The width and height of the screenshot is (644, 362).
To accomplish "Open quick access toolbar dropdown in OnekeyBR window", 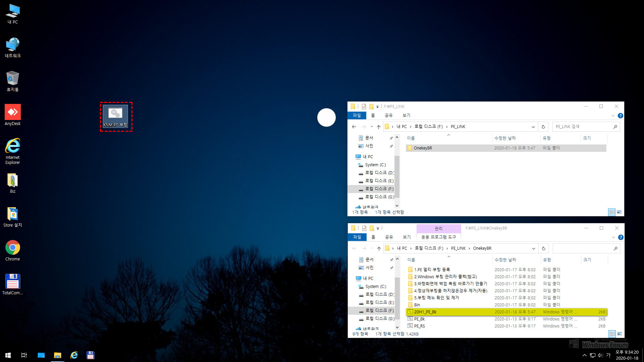I will pyautogui.click(x=378, y=228).
